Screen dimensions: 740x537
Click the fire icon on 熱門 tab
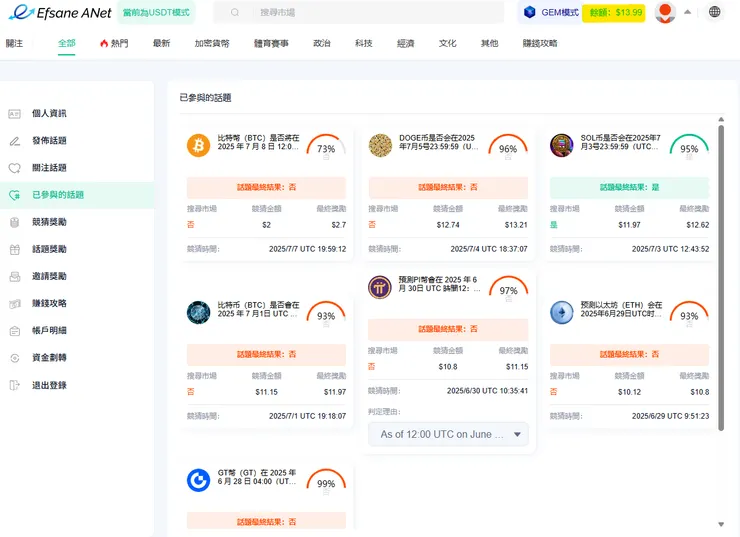[104, 43]
